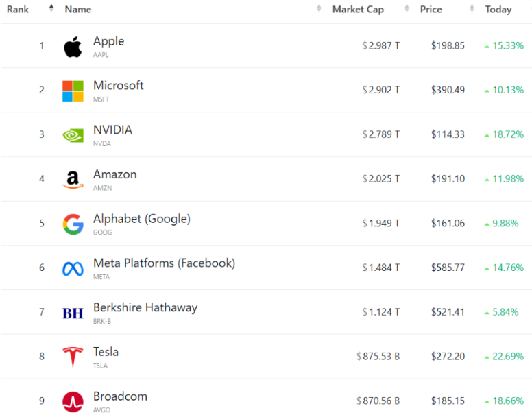The width and height of the screenshot is (532, 415).
Task: Open the Berkshire Hathaway company page
Action: pos(145,308)
